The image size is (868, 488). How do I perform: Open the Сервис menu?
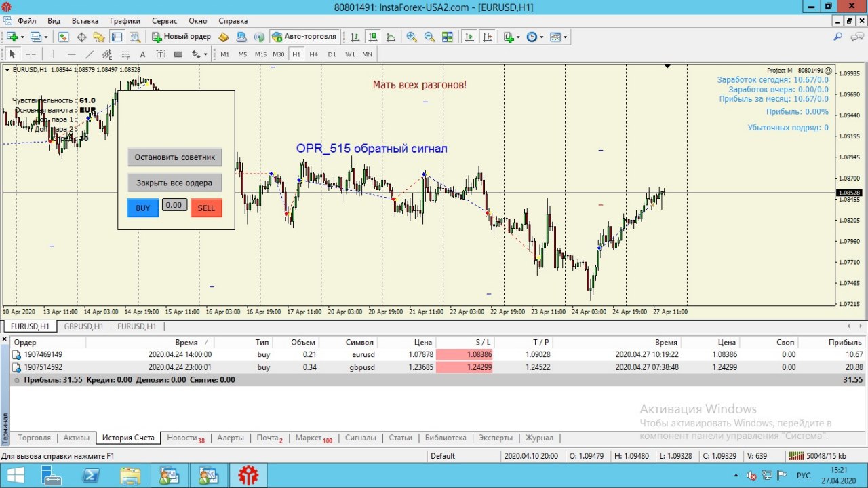click(x=165, y=21)
